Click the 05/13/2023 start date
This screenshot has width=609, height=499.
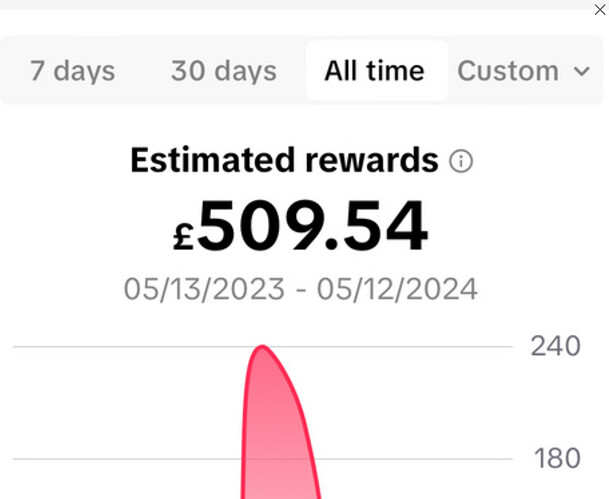coord(204,289)
